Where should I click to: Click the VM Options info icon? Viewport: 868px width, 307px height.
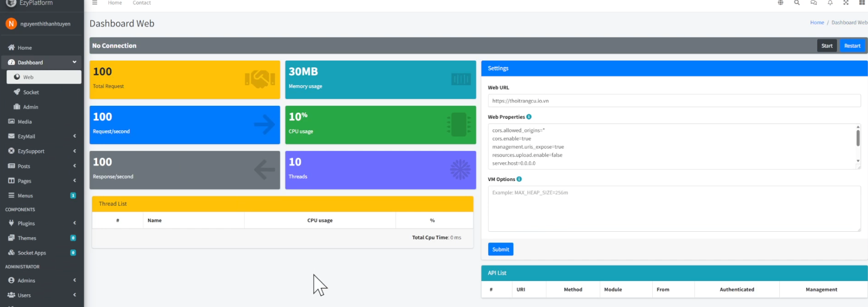pos(519,180)
